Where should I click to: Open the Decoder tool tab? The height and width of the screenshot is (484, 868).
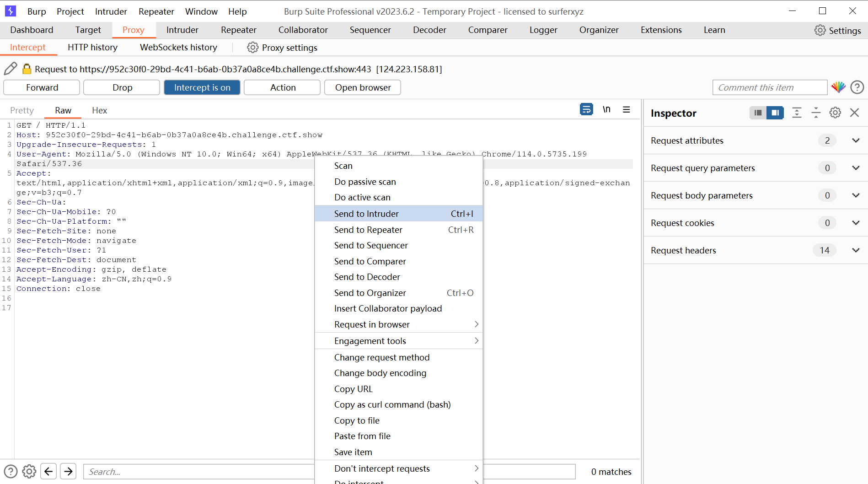429,30
